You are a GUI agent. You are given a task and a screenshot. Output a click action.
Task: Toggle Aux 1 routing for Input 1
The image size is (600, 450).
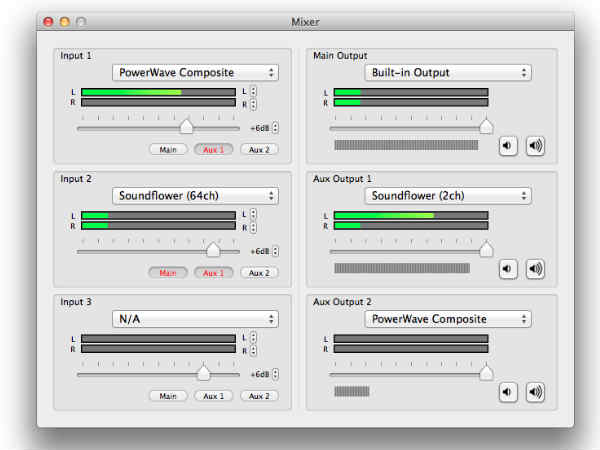[213, 150]
